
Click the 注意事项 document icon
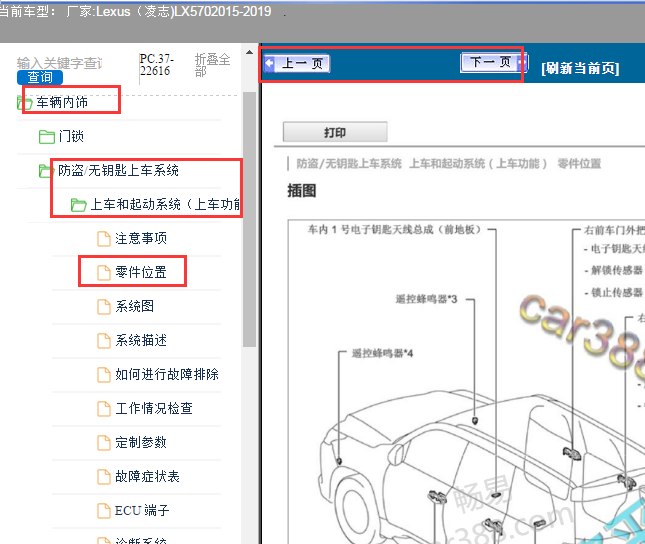click(104, 239)
